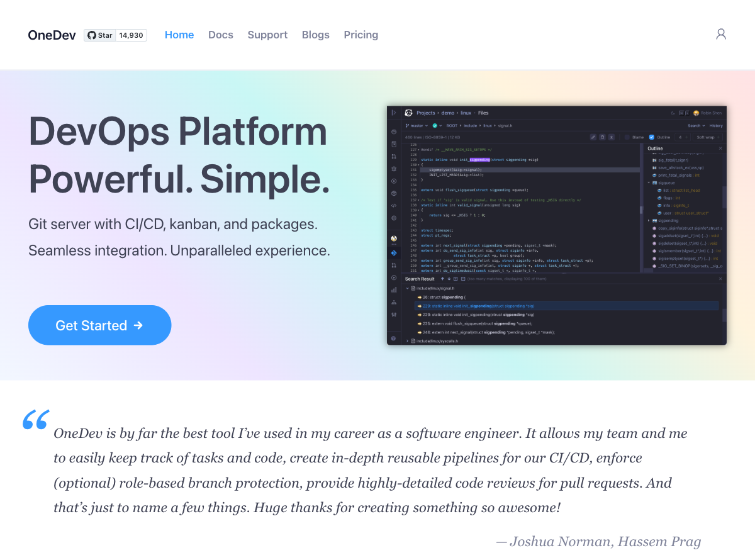Open the Support page
This screenshot has height=560, width=755.
[267, 35]
